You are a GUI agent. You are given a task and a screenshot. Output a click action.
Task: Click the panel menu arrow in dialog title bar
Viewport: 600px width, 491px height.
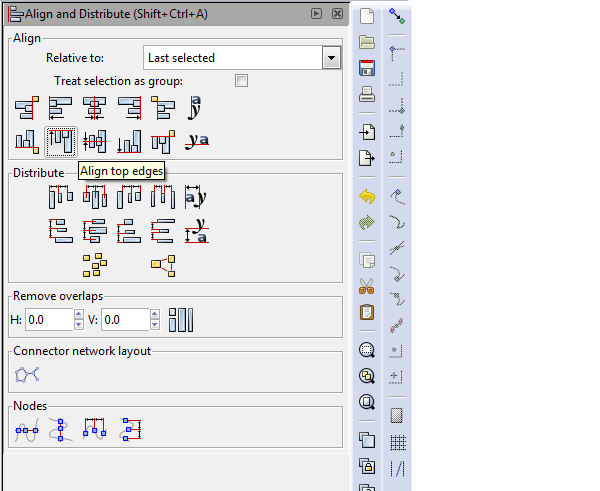point(316,14)
